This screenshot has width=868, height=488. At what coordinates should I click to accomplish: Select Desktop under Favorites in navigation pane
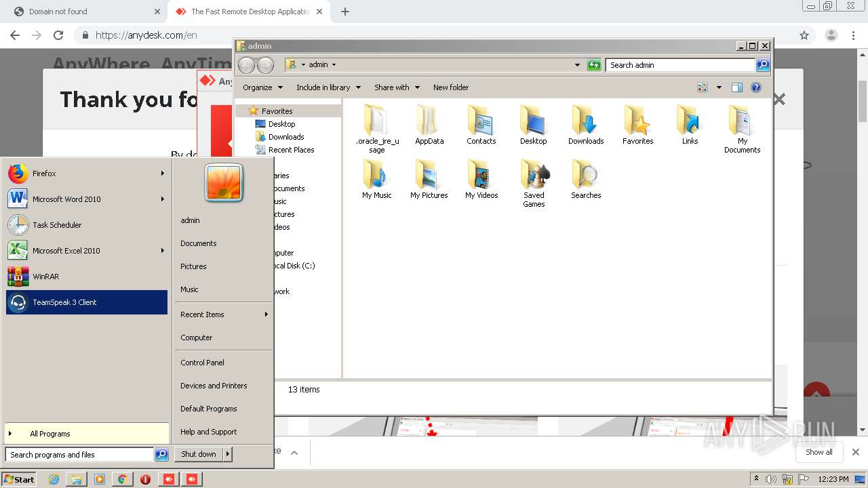click(281, 124)
